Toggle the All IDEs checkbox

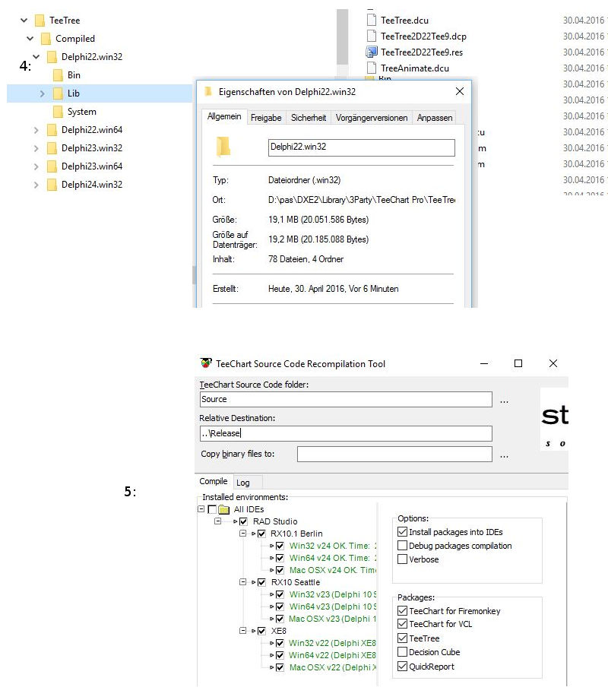pyautogui.click(x=212, y=509)
